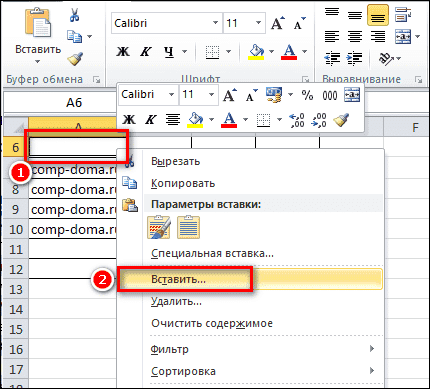Open the underline style dropdown arrow
The height and width of the screenshot is (389, 430).
point(184,52)
